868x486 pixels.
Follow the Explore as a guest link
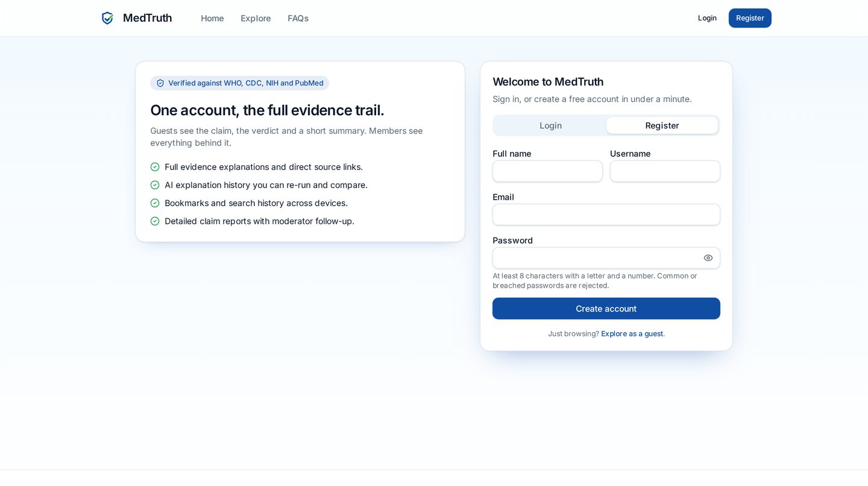632,333
